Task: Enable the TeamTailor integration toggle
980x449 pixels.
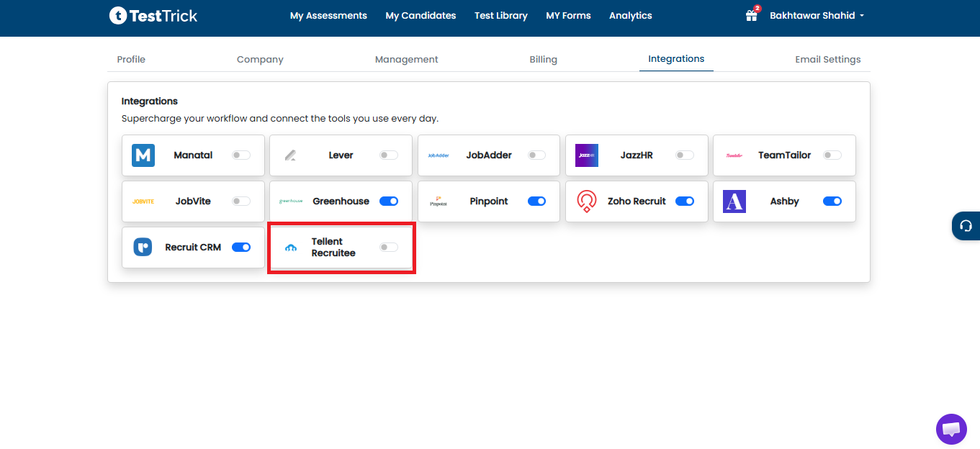Action: [832, 155]
